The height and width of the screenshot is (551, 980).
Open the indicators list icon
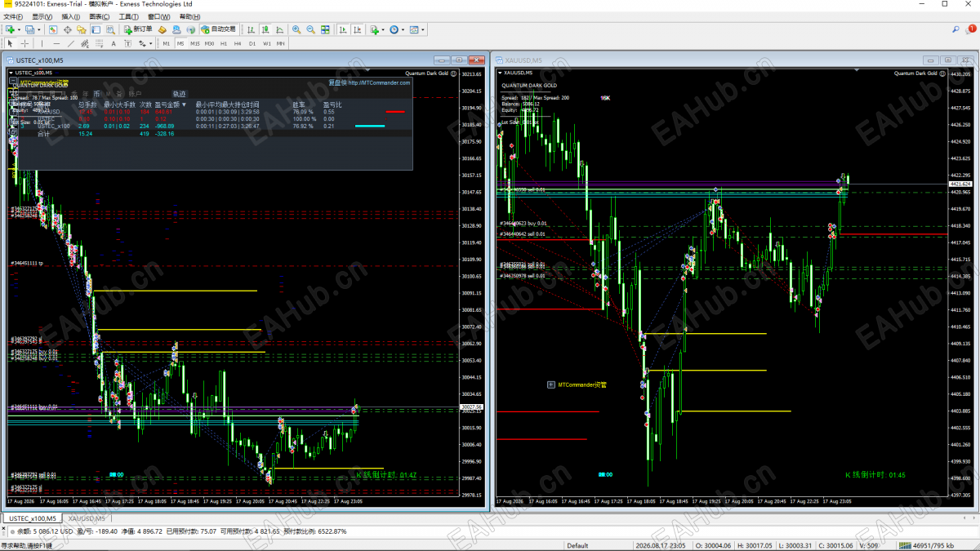point(374,29)
